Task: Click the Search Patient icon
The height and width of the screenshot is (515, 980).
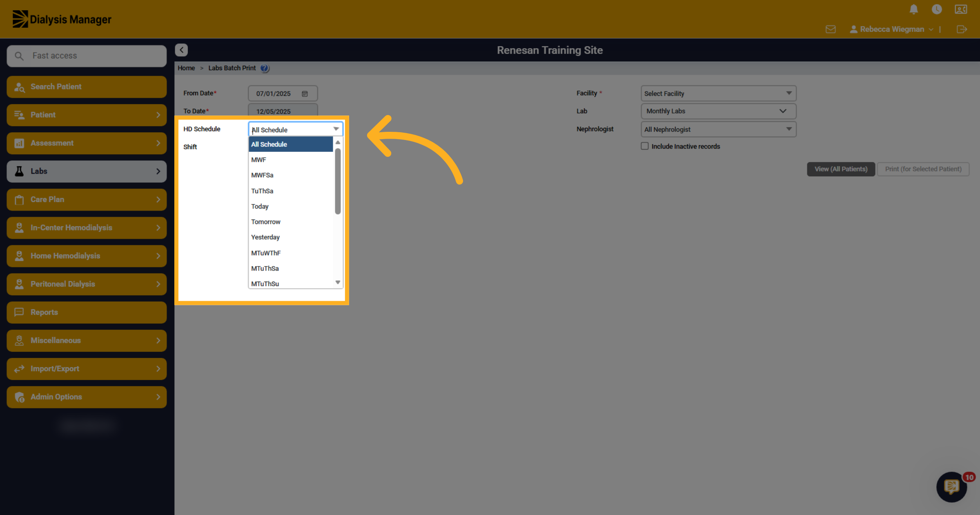Action: pos(19,87)
